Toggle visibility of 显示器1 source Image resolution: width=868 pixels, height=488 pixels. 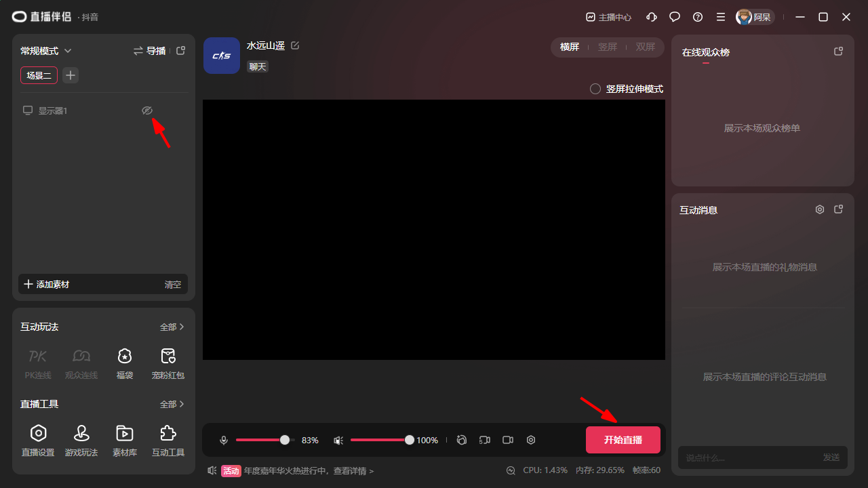pyautogui.click(x=146, y=110)
